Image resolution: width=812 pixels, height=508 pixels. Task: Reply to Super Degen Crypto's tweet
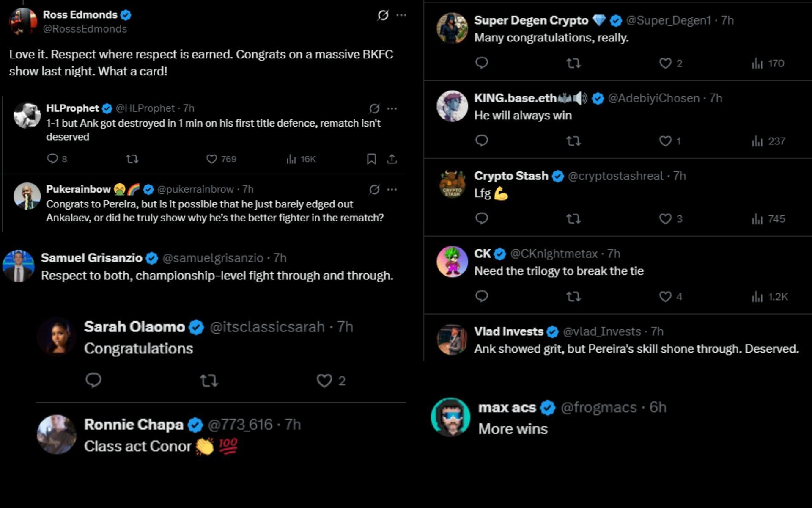482,63
